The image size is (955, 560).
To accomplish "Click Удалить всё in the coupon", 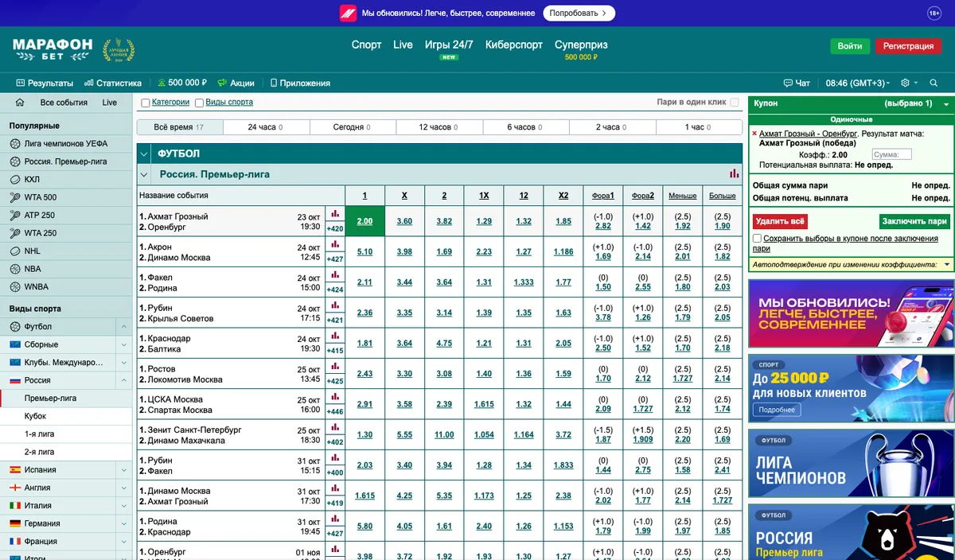I will coord(780,221).
